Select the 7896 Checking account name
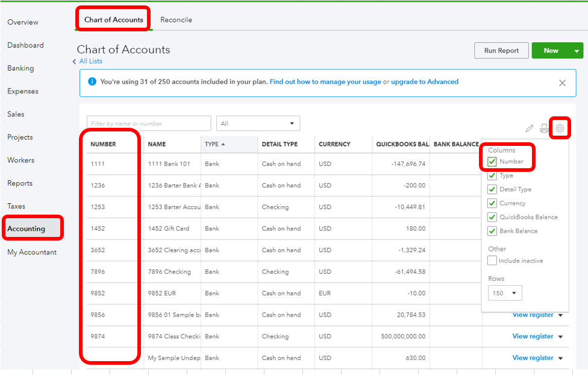The image size is (588, 375). click(x=169, y=272)
